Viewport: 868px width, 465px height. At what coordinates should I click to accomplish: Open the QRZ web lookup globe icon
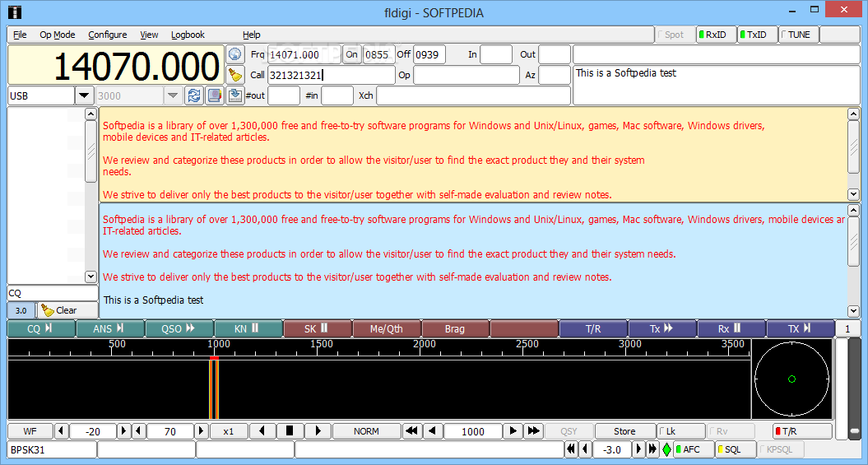click(x=235, y=55)
